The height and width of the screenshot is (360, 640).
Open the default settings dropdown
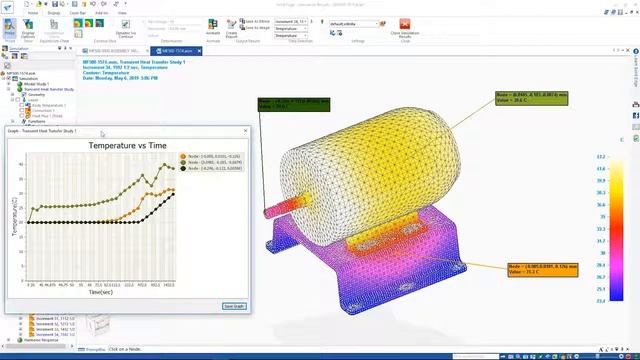point(354,24)
